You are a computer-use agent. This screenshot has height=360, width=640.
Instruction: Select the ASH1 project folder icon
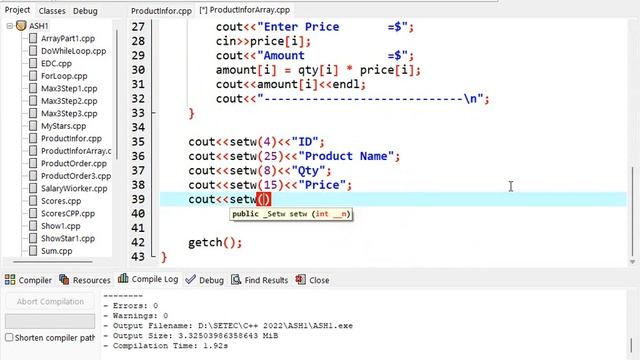(x=21, y=26)
